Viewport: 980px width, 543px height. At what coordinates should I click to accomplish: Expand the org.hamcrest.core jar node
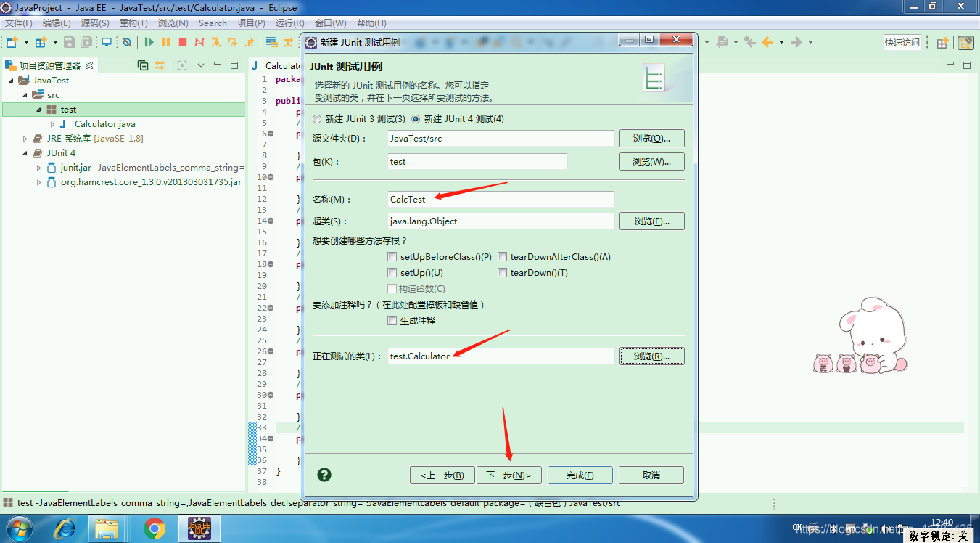click(x=38, y=182)
